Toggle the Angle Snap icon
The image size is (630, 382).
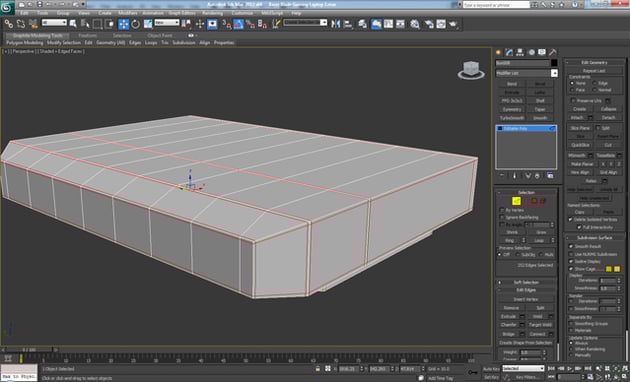239,24
